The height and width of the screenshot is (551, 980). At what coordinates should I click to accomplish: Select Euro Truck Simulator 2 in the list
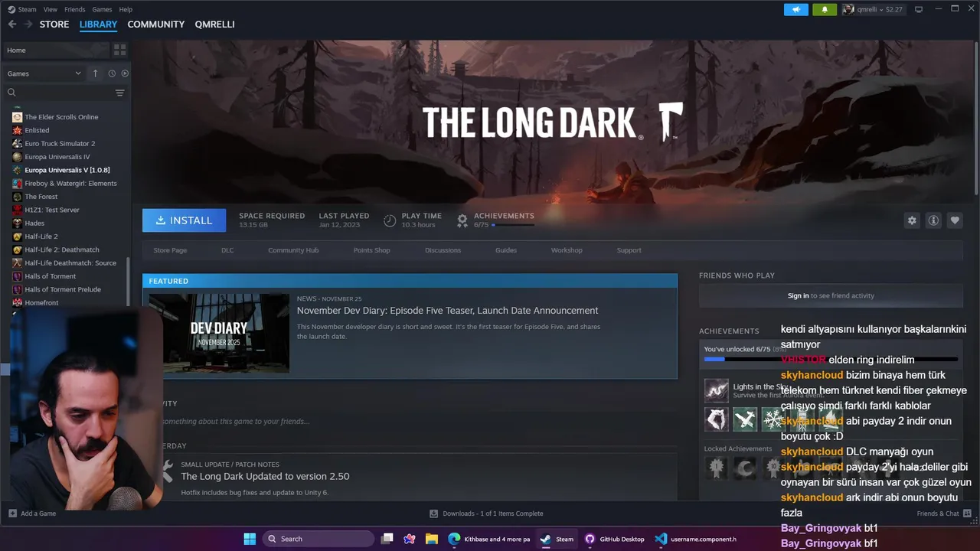coord(60,144)
